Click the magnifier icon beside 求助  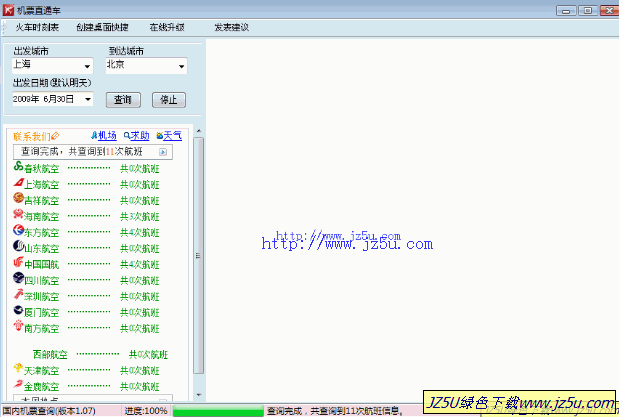pos(127,136)
